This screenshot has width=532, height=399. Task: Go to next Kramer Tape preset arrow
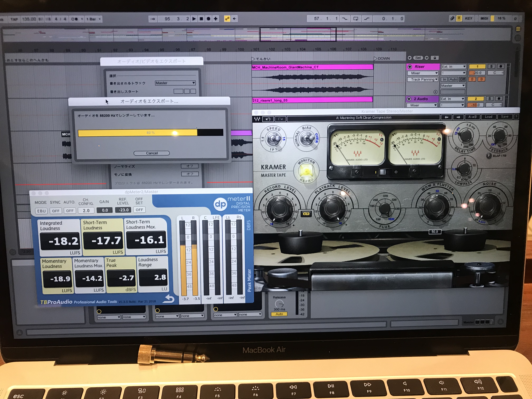458,117
